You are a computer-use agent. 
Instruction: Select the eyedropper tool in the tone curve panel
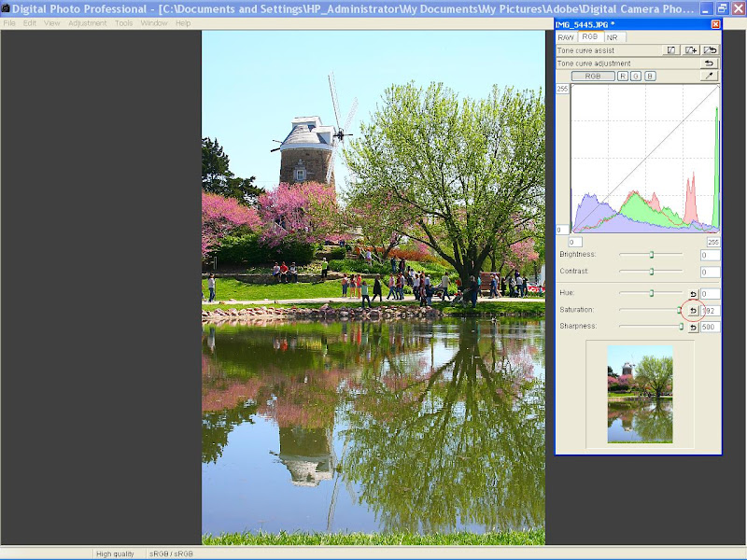click(x=711, y=76)
